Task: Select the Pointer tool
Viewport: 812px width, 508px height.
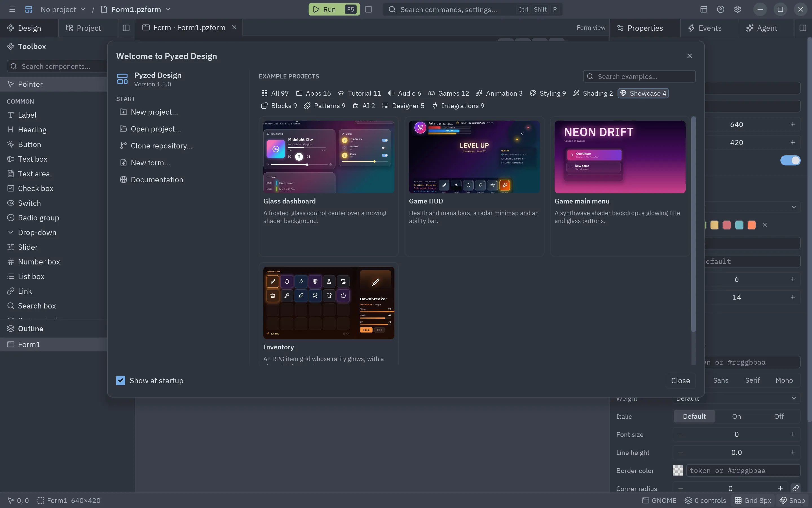Action: coord(54,84)
